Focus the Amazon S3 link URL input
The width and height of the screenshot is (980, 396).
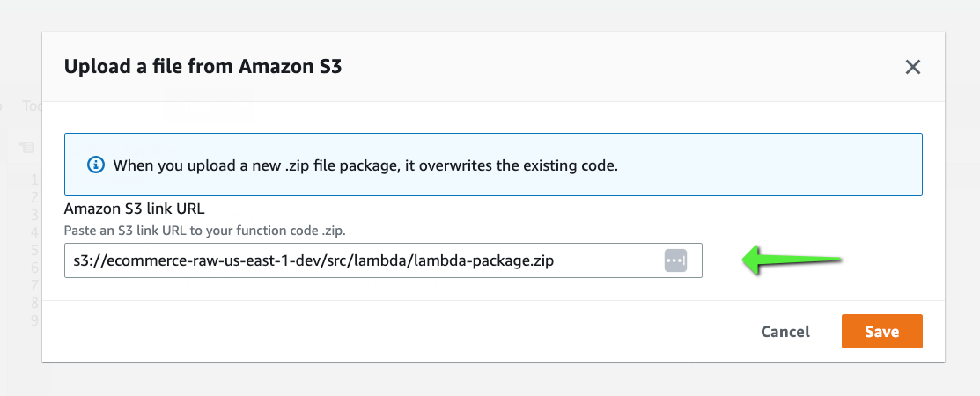click(361, 260)
